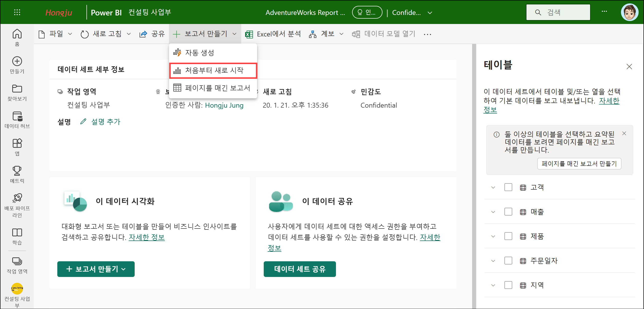Click in the search (검색) box
The height and width of the screenshot is (309, 644).
pos(558,12)
